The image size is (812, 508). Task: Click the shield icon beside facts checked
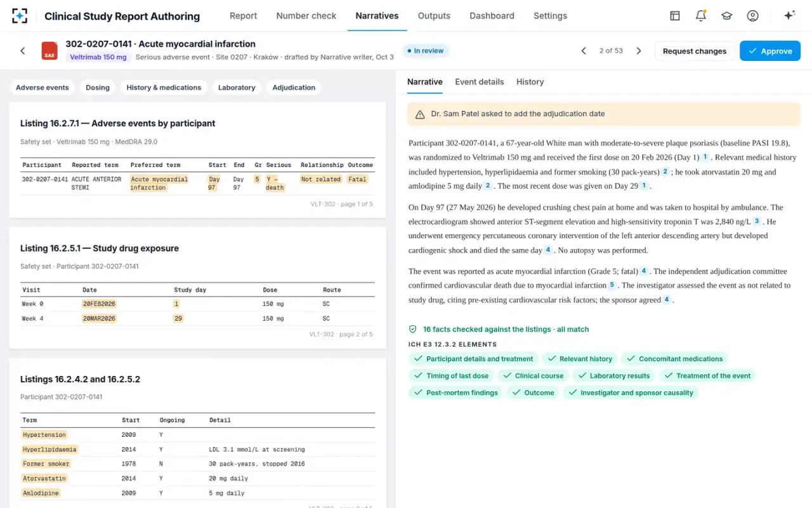point(413,329)
